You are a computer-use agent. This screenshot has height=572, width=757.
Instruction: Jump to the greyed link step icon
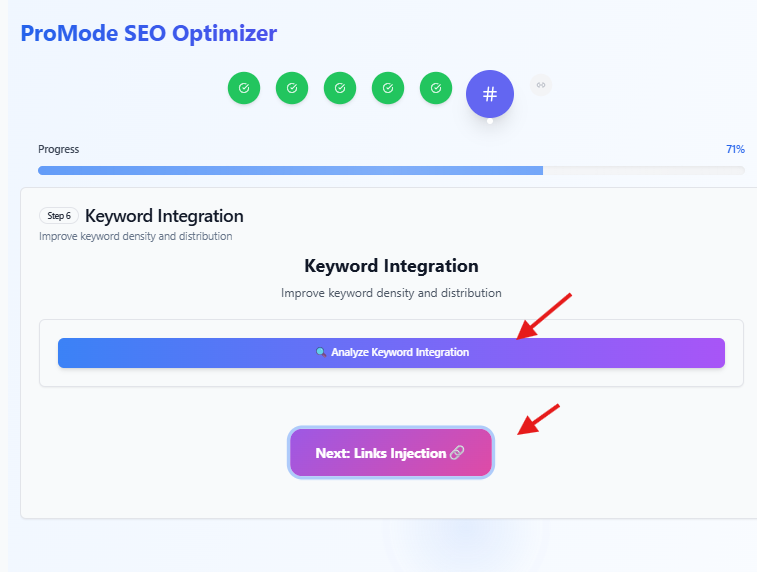[x=541, y=85]
